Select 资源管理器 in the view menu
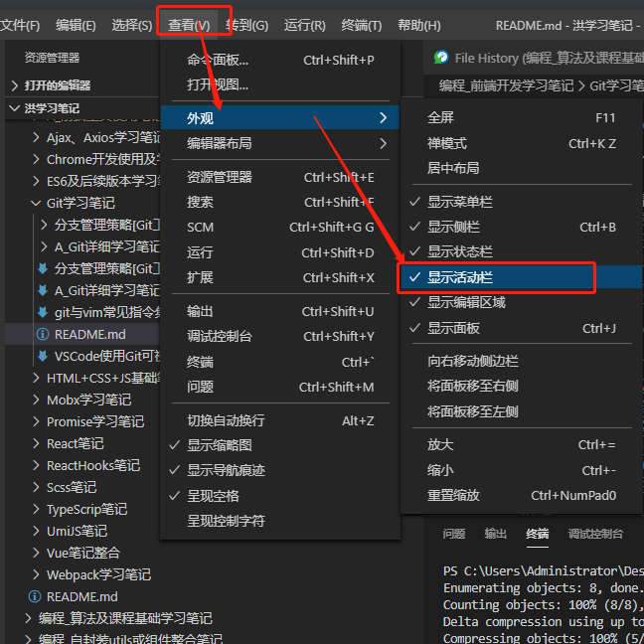644x644 pixels. click(279, 177)
